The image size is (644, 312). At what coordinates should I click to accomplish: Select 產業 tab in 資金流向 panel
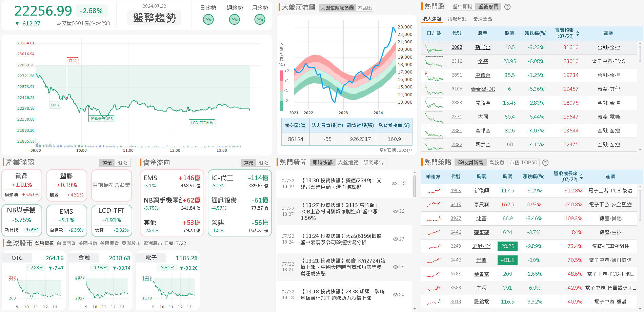click(249, 163)
